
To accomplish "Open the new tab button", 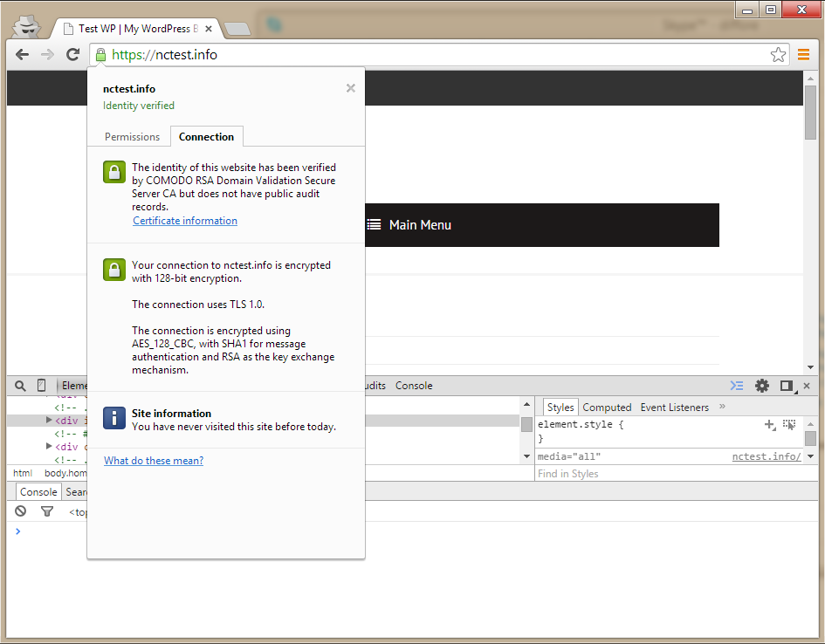I will [237, 29].
